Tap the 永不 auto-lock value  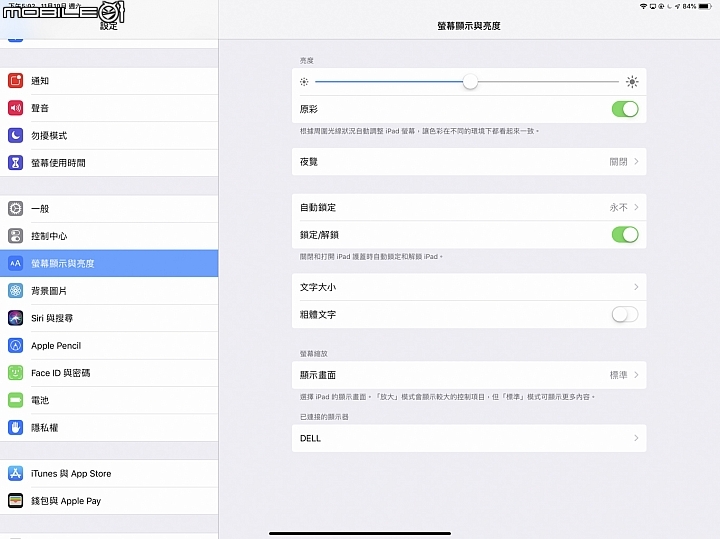(x=618, y=208)
